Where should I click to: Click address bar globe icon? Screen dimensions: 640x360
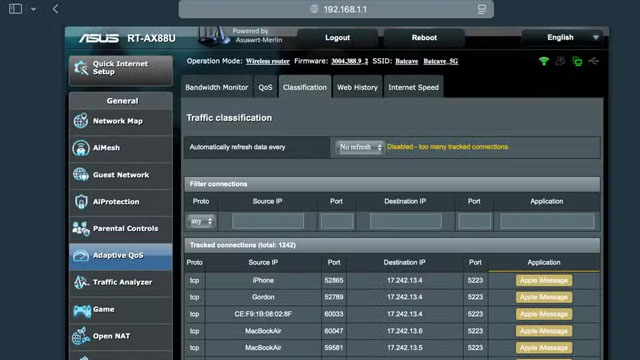(314, 9)
